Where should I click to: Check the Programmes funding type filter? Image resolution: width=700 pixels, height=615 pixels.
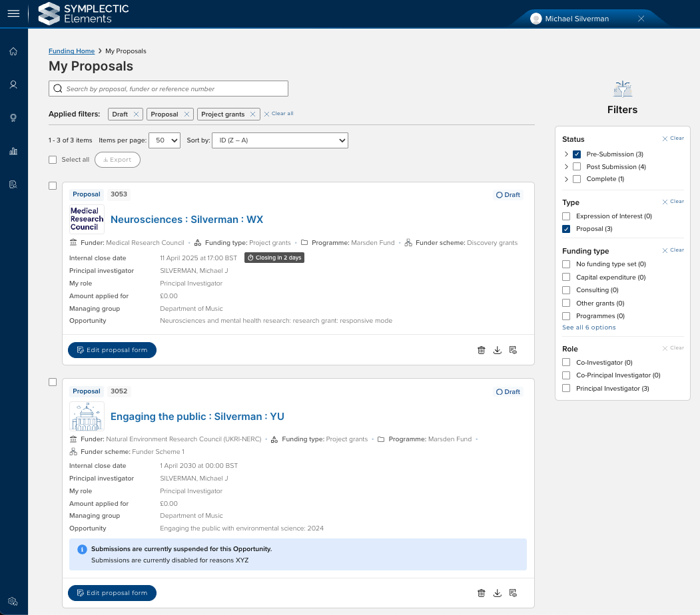click(x=566, y=315)
